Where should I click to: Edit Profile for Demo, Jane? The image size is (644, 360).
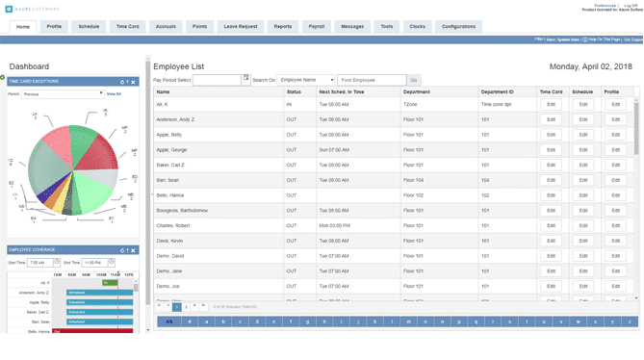(x=615, y=270)
